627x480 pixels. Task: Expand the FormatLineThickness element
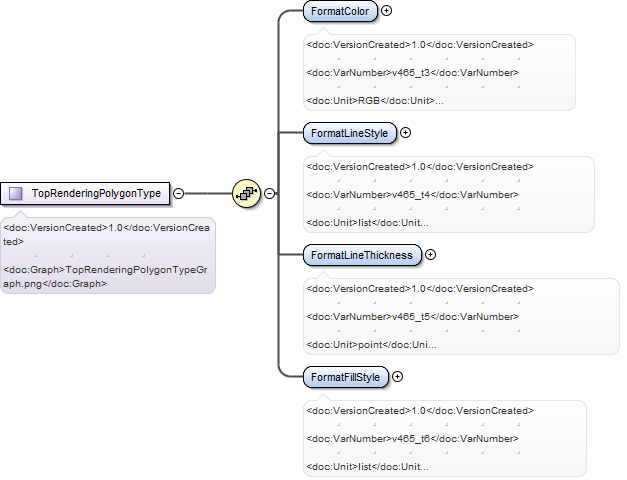pos(430,255)
